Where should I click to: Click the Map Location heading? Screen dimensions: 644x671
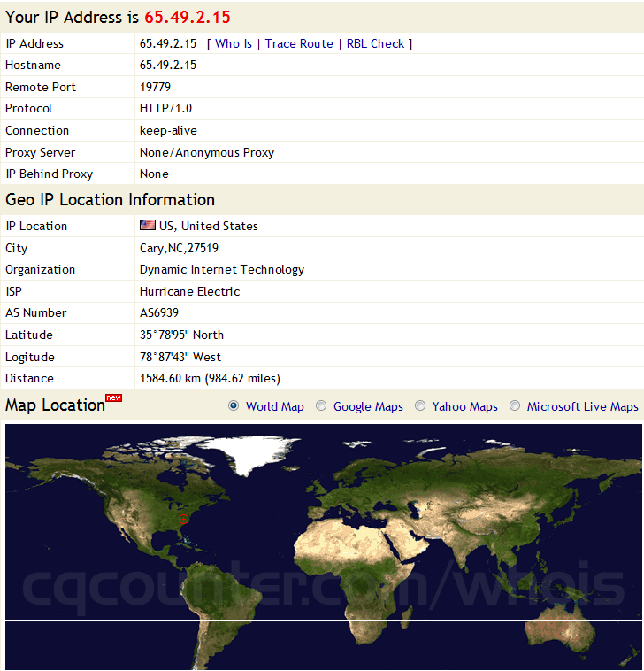tap(55, 405)
